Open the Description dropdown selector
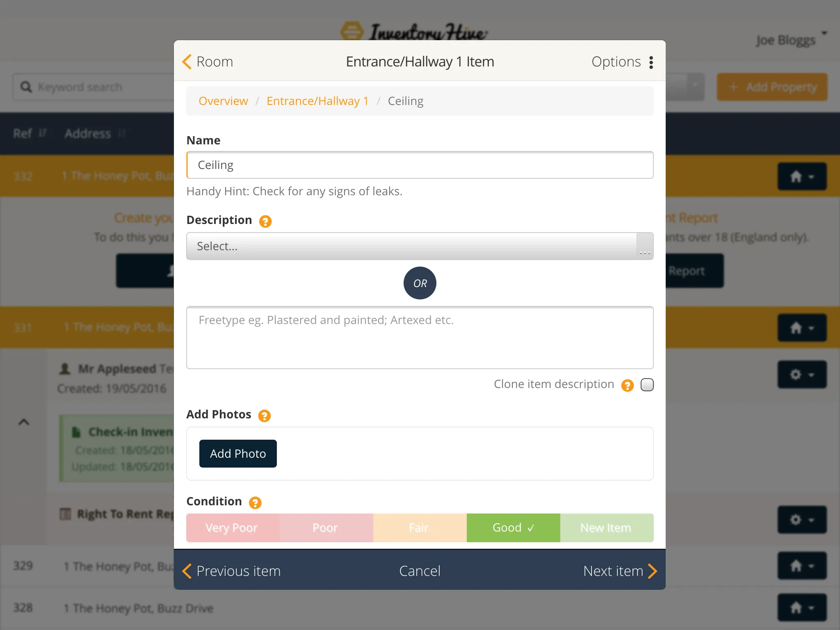This screenshot has width=840, height=630. coord(419,246)
